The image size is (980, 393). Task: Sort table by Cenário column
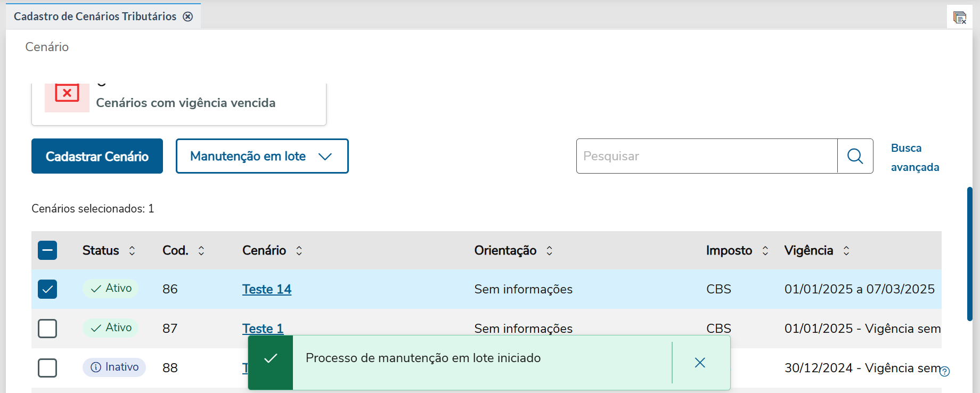(x=299, y=251)
